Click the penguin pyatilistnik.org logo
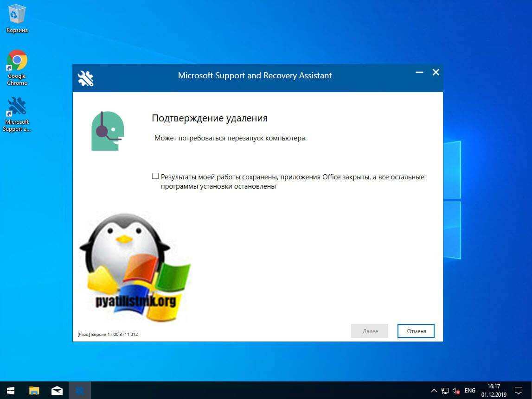The height and width of the screenshot is (399, 532). (x=135, y=266)
